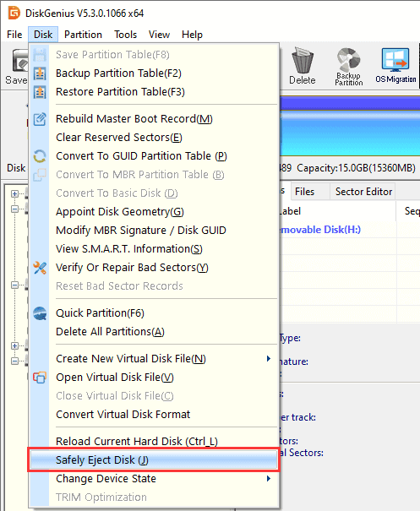Expand the topmost plus node in disk tree
Screen dimensions: 420x511
pos(14,194)
